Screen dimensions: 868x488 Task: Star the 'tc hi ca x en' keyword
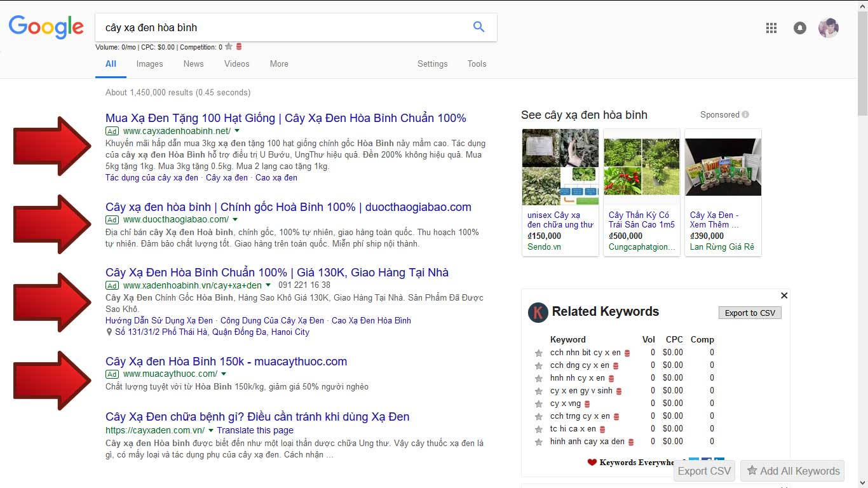click(539, 429)
